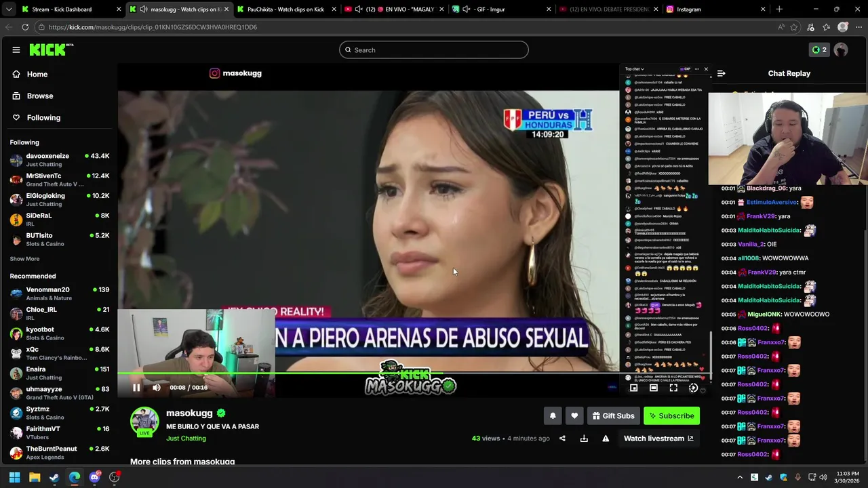Screen dimensions: 868x488
Task: Click the Search field
Action: coord(434,49)
